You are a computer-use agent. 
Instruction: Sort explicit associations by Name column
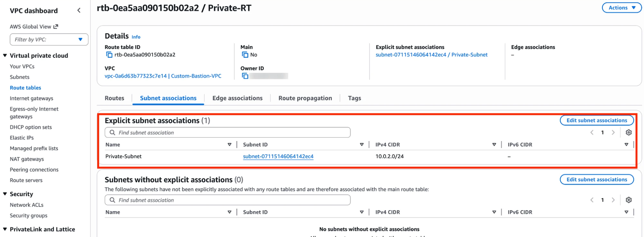coord(229,144)
